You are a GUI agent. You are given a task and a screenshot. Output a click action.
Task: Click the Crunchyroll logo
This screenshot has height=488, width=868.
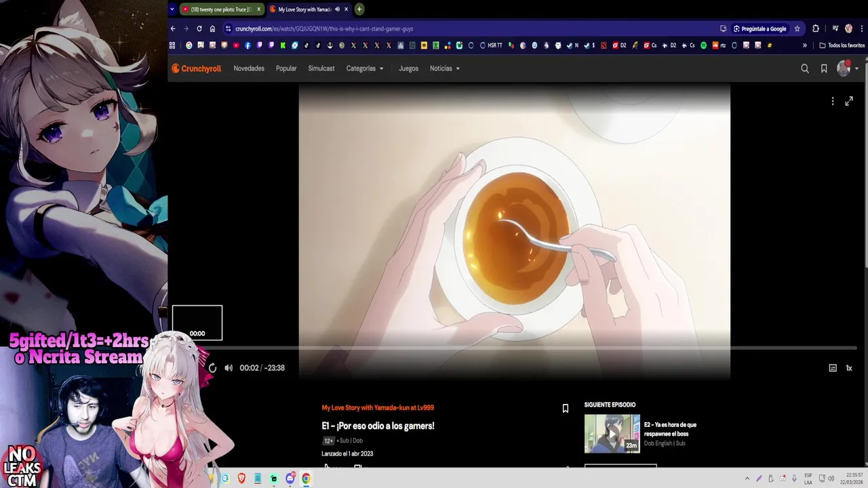[197, 68]
